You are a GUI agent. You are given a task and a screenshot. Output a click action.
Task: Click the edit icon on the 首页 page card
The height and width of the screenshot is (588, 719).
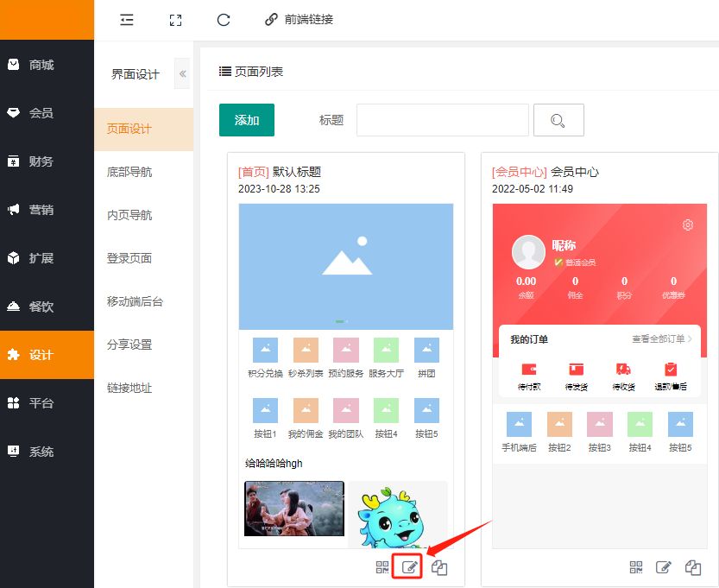tap(410, 567)
